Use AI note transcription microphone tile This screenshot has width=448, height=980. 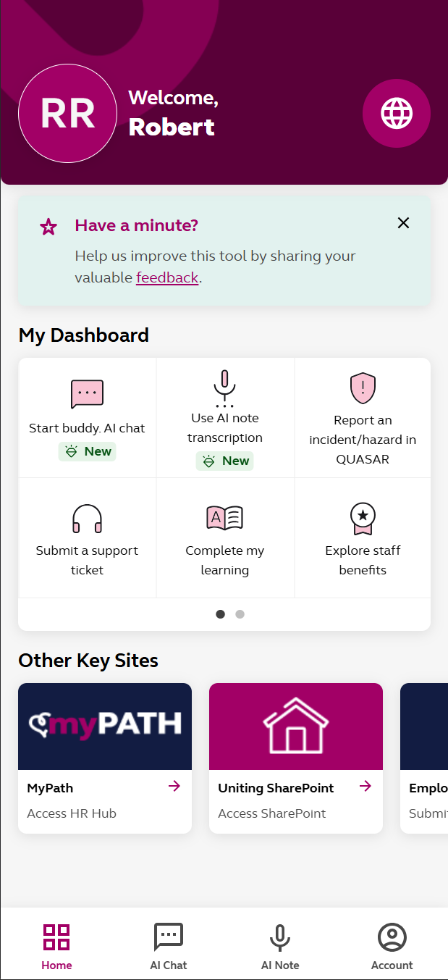[x=224, y=417]
